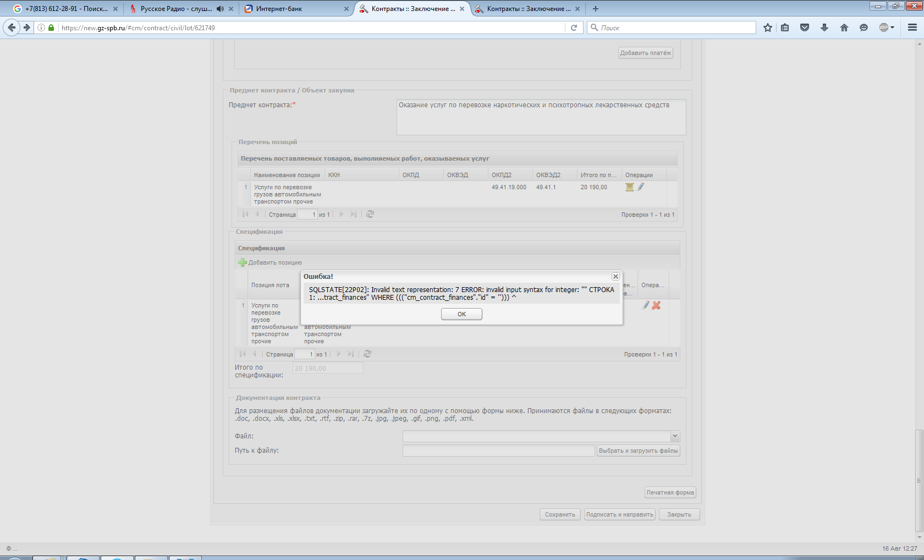Show site information for this page
Image resolution: width=924 pixels, height=560 pixels.
click(41, 28)
